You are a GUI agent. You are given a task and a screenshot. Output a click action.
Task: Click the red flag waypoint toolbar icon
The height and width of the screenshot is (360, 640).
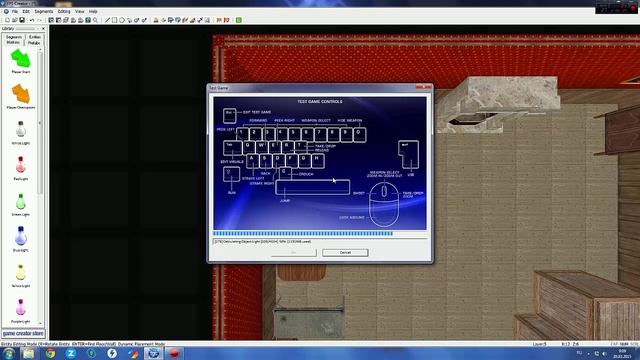(x=227, y=20)
